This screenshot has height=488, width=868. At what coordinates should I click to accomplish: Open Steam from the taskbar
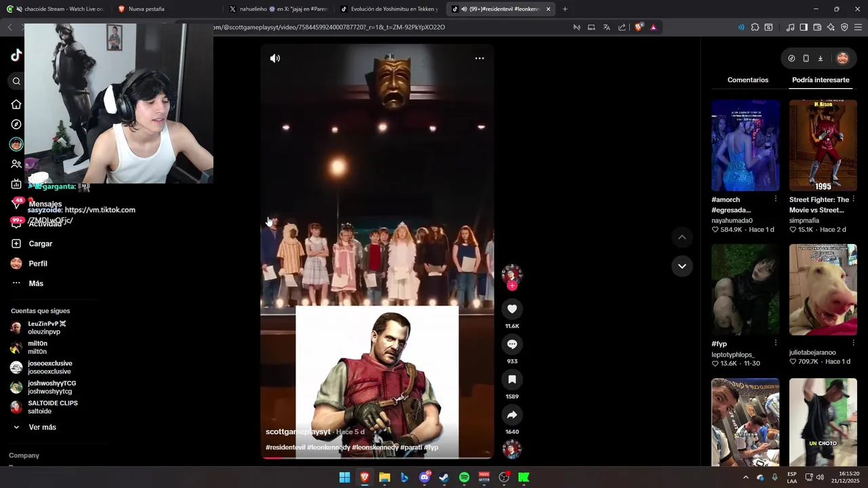click(444, 477)
